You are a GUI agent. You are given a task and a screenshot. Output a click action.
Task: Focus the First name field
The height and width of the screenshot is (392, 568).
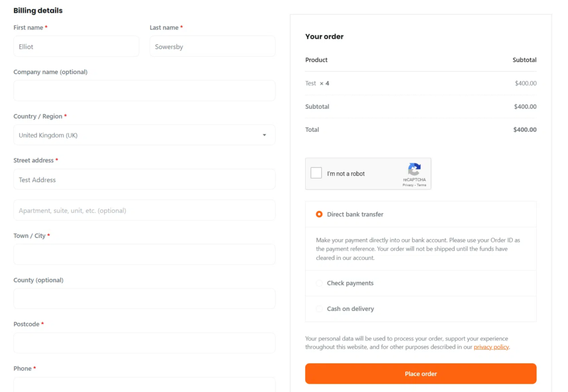[x=76, y=47]
